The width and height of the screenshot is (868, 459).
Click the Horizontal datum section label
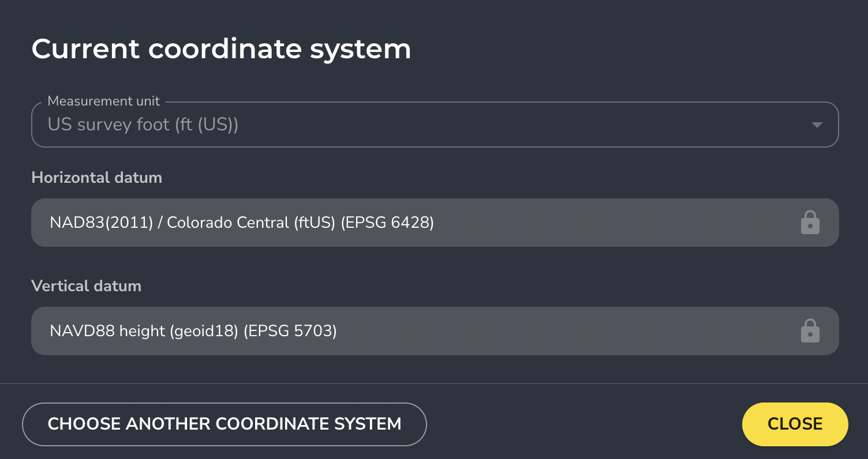(x=96, y=178)
